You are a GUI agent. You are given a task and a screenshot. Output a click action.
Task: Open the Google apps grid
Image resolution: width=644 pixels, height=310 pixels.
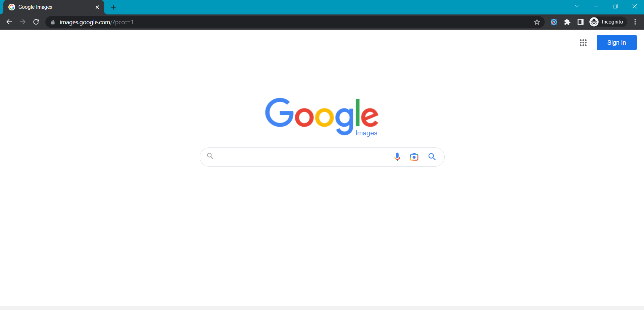[x=583, y=43]
